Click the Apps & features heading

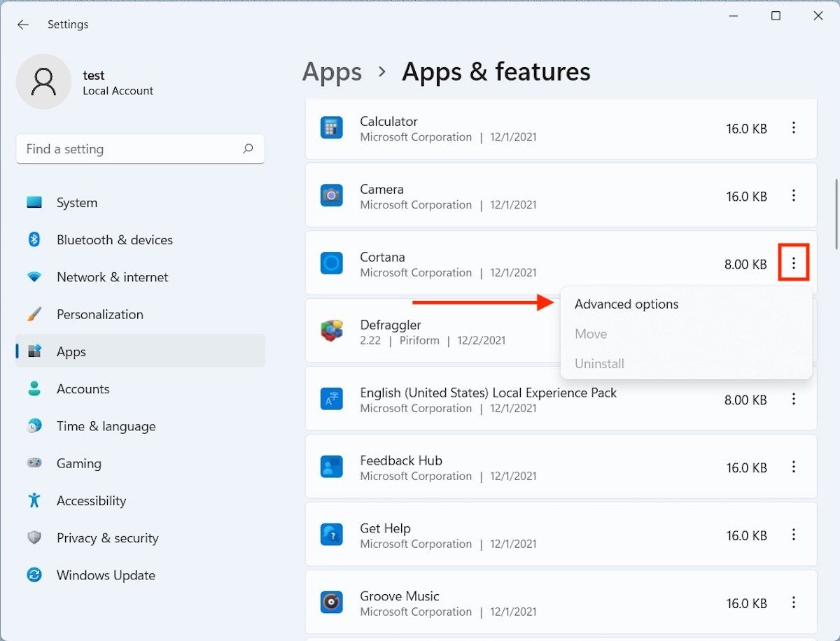(x=496, y=72)
